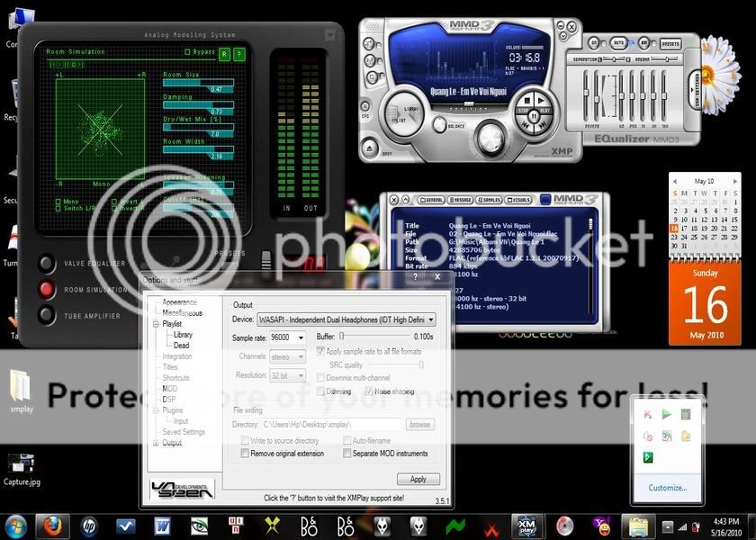This screenshot has height=540, width=756.
Task: Click the Buffer slider handle
Action: click(x=342, y=337)
